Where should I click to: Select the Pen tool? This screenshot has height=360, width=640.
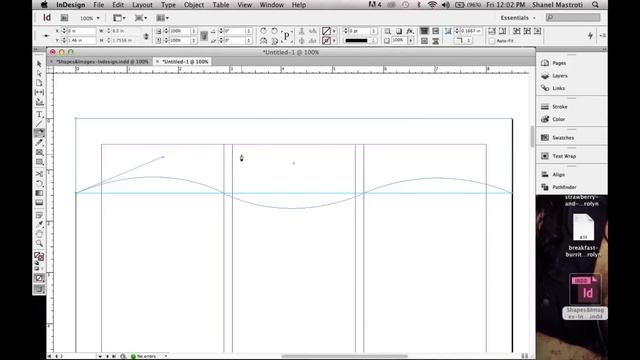tap(39, 133)
